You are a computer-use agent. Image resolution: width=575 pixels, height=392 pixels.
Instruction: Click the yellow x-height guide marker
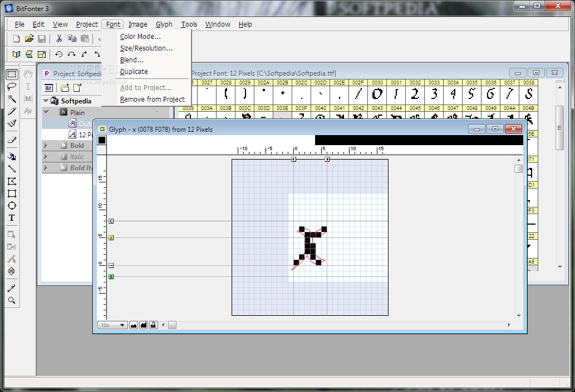pos(111,238)
